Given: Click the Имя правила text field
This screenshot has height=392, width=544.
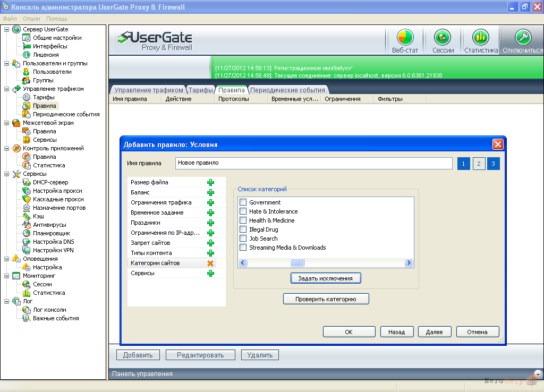Looking at the screenshot, I should point(313,163).
